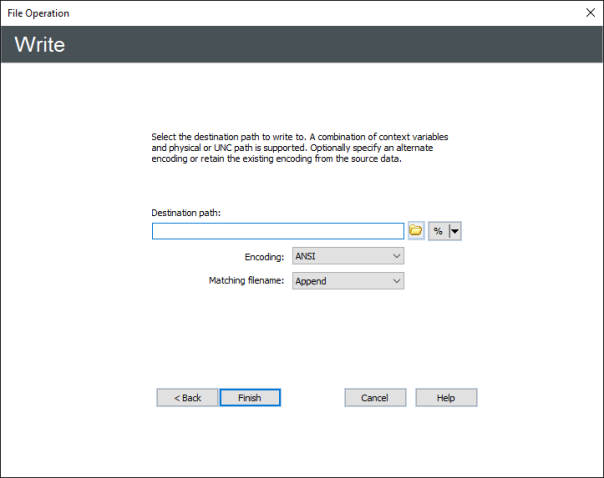This screenshot has height=478, width=604.
Task: Click the chevron arrow on Matching filename combo
Action: click(x=396, y=281)
